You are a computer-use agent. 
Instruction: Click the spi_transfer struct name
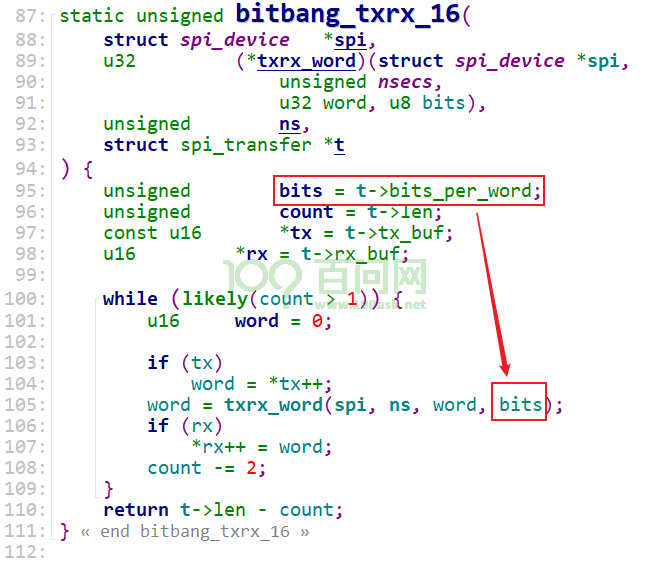click(x=245, y=145)
